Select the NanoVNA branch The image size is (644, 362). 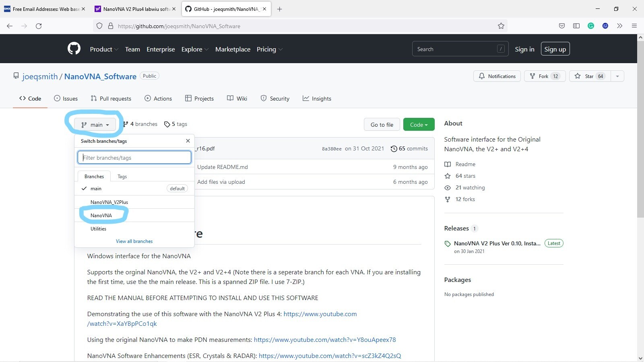point(134,215)
